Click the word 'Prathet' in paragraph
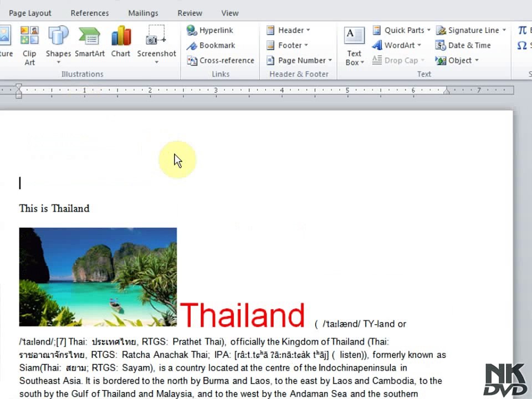 pyautogui.click(x=187, y=342)
